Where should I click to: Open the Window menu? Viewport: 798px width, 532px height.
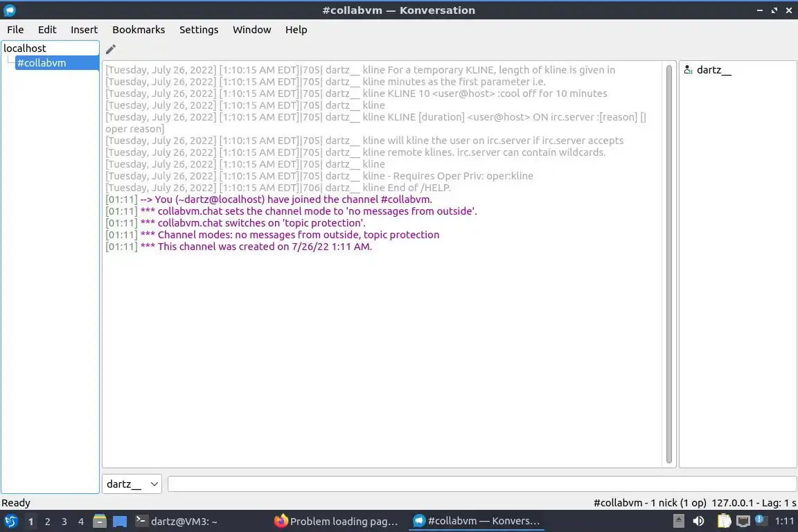pyautogui.click(x=252, y=30)
